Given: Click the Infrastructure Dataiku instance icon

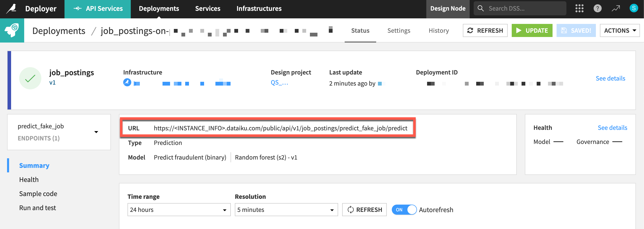Looking at the screenshot, I should [x=127, y=83].
